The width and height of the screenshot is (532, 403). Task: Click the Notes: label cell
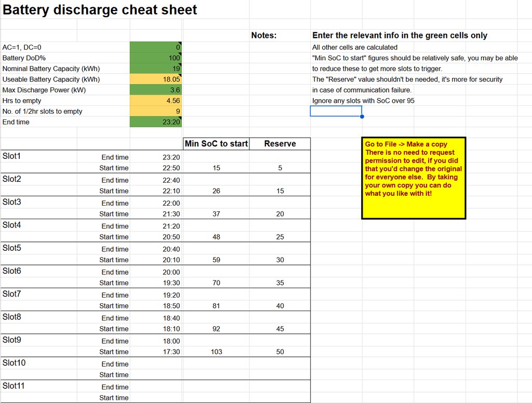click(264, 36)
